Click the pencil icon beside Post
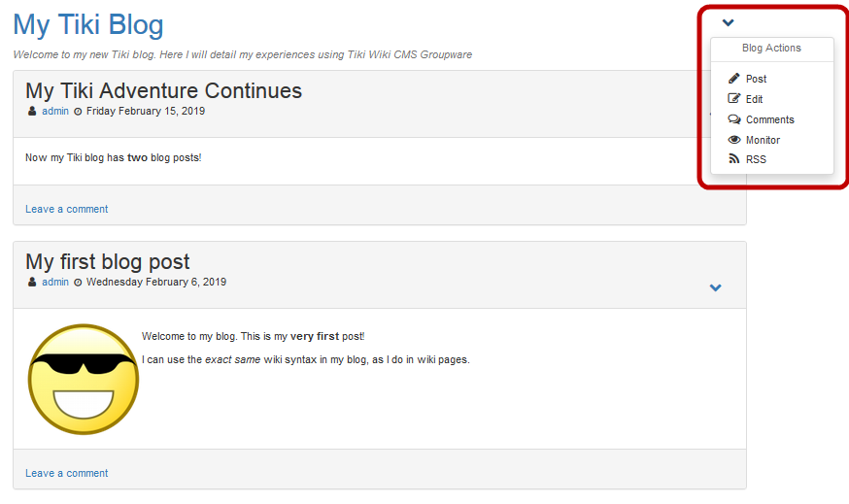 pos(734,79)
